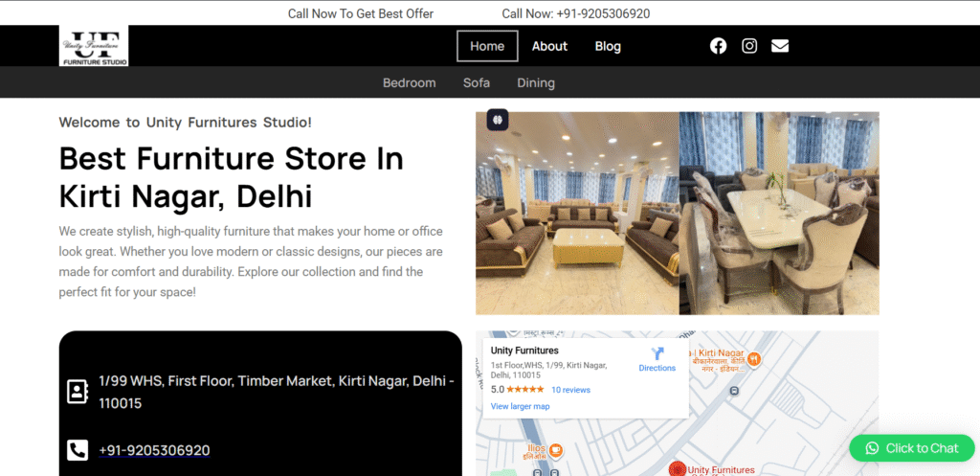Open the About page
Image resolution: width=980 pixels, height=476 pixels.
click(x=549, y=46)
